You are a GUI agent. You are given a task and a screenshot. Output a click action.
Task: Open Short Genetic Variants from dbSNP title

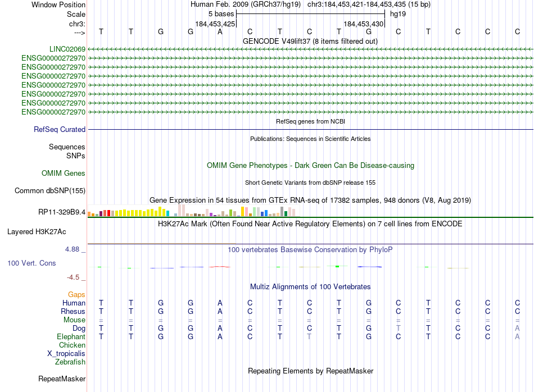pyautogui.click(x=310, y=183)
